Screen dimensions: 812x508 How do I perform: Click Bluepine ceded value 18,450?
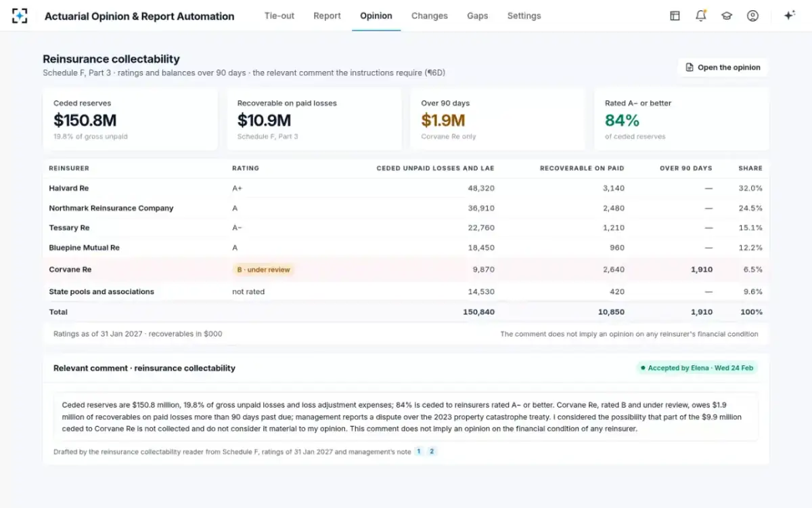481,248
